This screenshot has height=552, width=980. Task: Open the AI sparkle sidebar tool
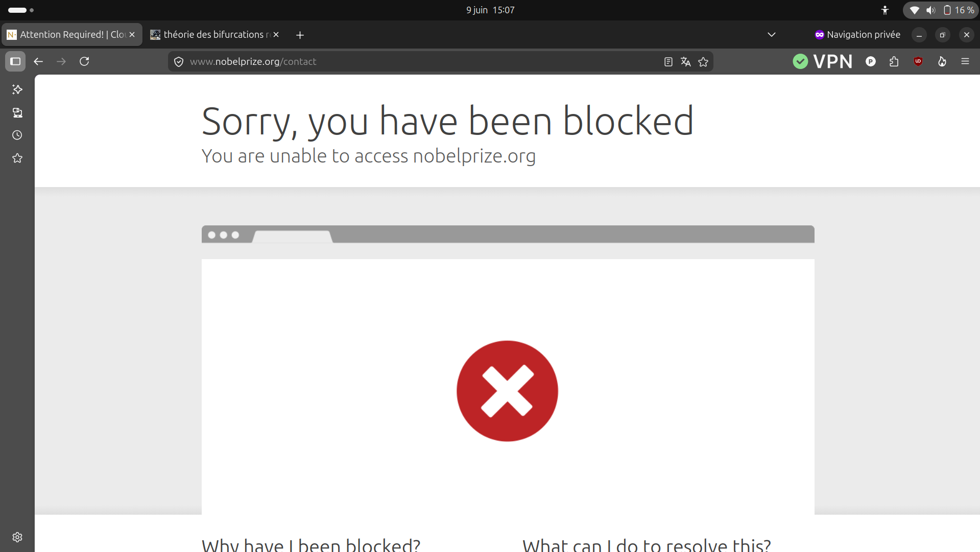17,89
